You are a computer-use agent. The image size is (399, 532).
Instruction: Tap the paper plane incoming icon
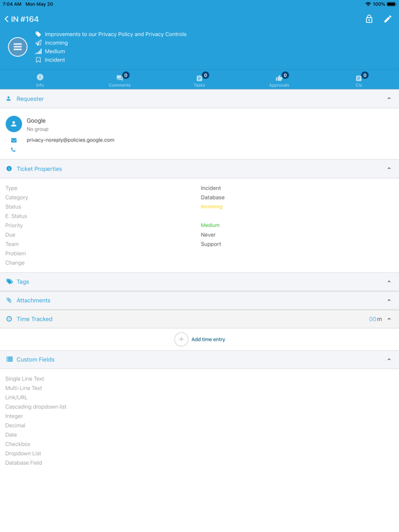click(x=38, y=43)
